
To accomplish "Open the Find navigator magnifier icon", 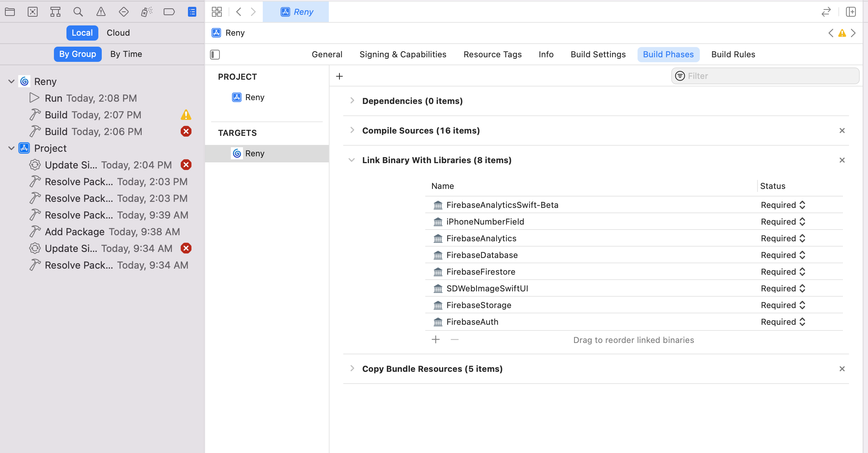I will click(x=78, y=12).
